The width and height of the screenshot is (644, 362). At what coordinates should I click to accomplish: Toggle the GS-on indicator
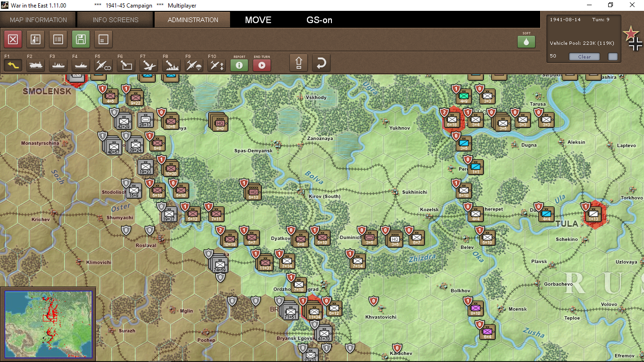(x=320, y=20)
